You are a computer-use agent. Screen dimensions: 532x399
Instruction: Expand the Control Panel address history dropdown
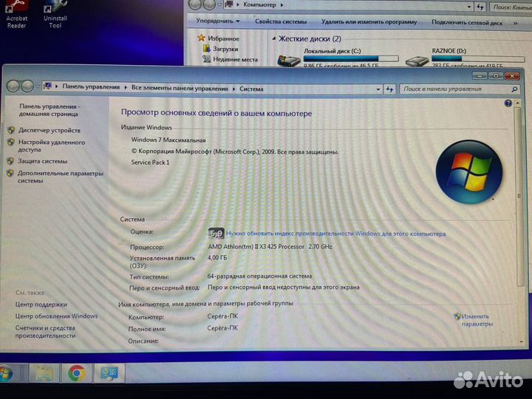378,89
